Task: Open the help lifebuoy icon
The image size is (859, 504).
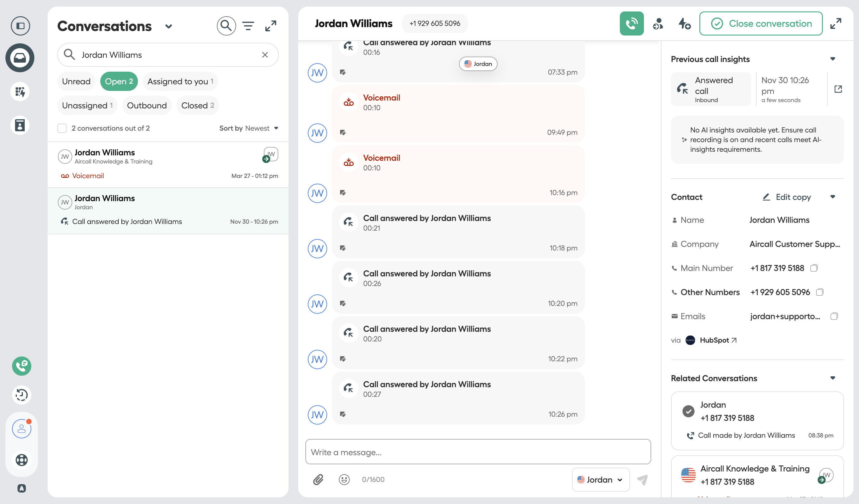Action: [21, 460]
